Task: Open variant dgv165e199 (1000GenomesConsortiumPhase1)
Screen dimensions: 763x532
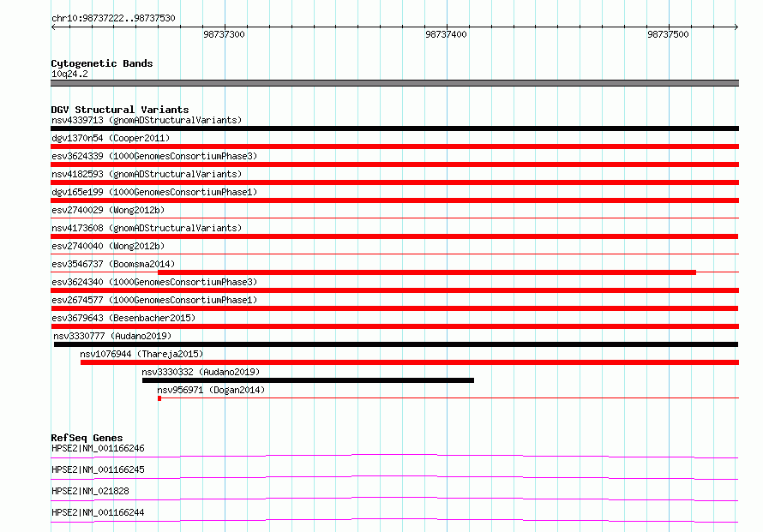Action: [154, 192]
